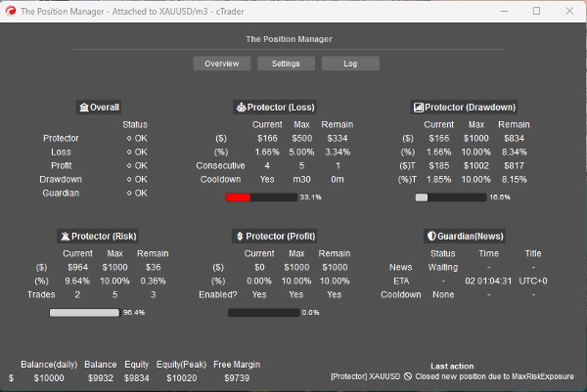This screenshot has width=587, height=392.
Task: Maximize the Position Manager window
Action: pyautogui.click(x=536, y=11)
